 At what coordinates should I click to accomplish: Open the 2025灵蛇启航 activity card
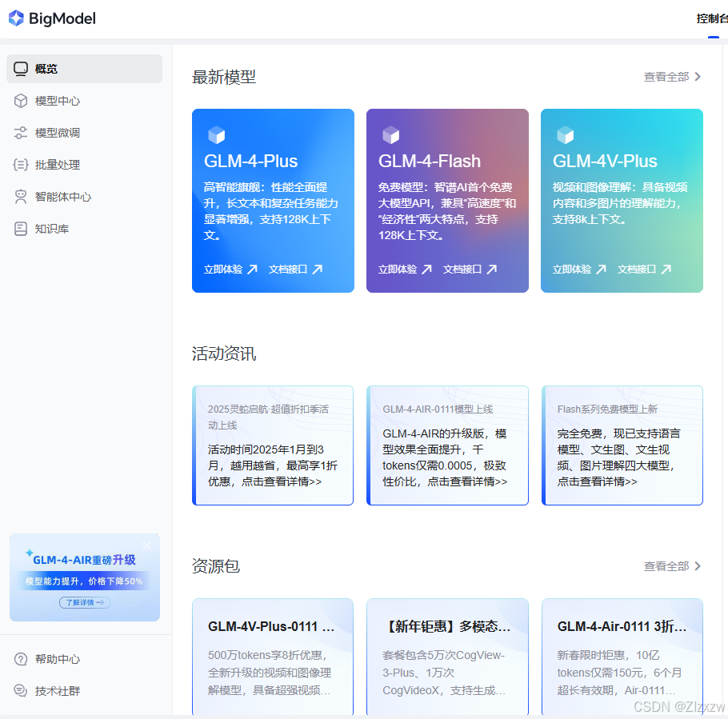pos(272,445)
